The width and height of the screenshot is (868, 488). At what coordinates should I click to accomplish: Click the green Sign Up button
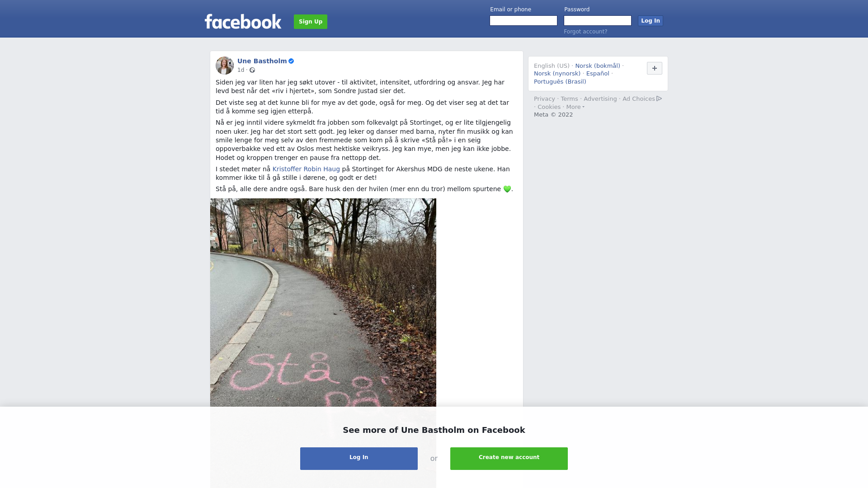point(311,22)
